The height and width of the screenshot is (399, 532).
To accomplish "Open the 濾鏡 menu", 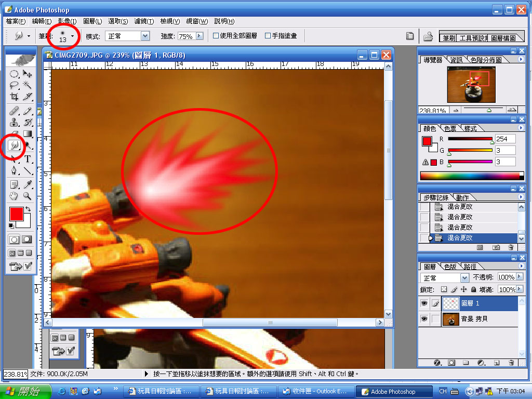I will (144, 21).
